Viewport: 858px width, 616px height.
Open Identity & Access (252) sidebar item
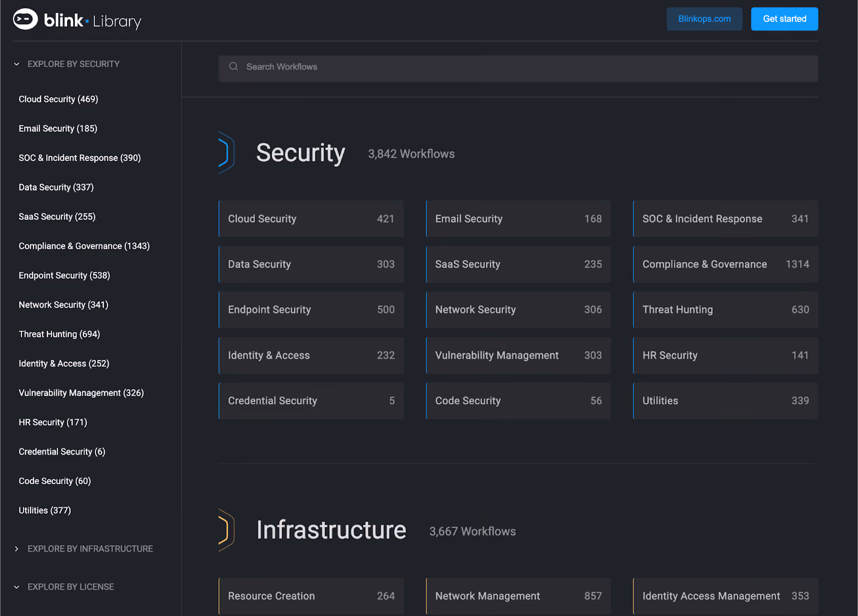[x=64, y=363]
